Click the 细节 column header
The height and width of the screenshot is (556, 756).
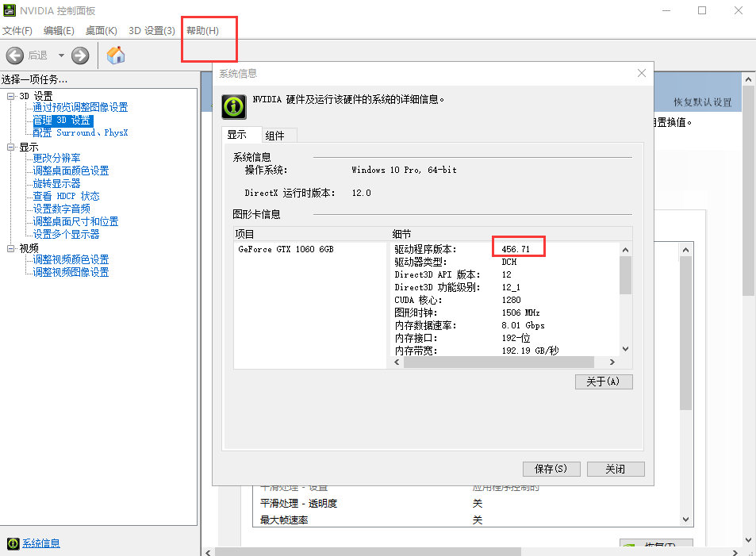pos(511,234)
